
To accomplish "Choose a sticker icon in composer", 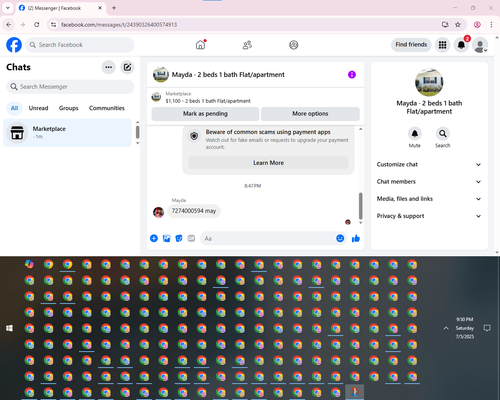I will click(179, 238).
